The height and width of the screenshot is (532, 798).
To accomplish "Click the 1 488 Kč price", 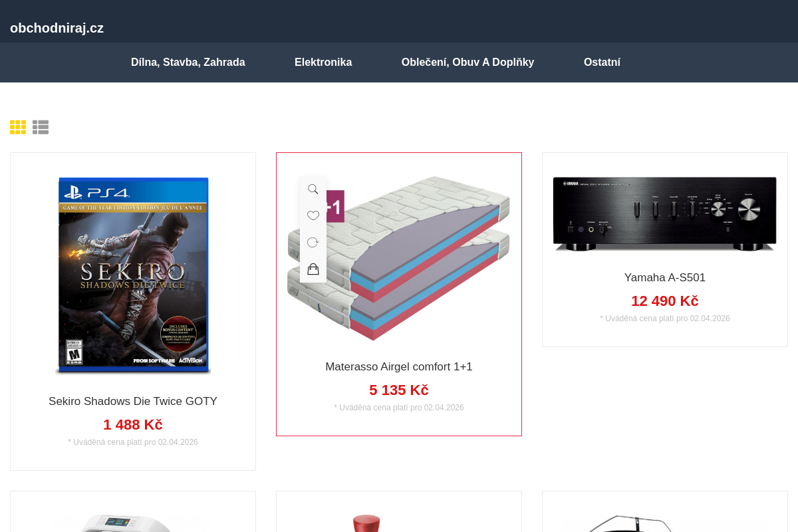I will [x=133, y=425].
